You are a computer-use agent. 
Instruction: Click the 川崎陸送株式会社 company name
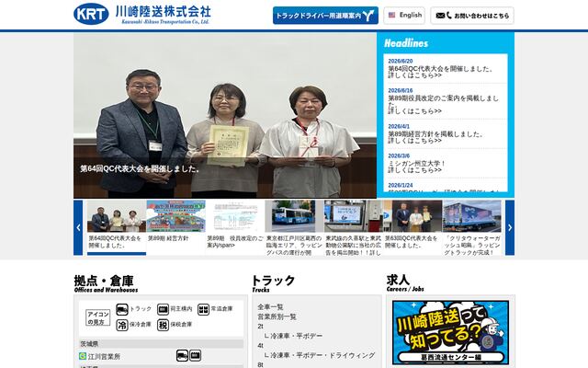163,12
